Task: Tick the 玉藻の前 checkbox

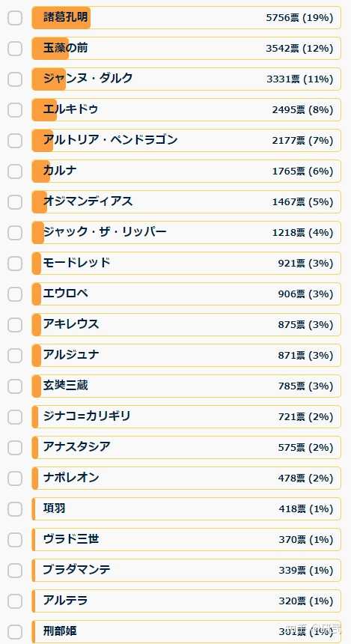Action: click(15, 49)
